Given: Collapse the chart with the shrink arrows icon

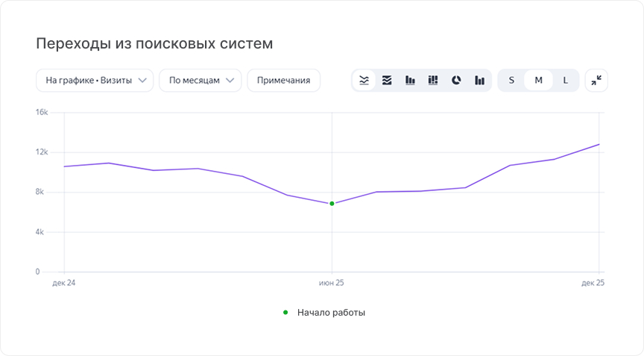Looking at the screenshot, I should pyautogui.click(x=596, y=80).
